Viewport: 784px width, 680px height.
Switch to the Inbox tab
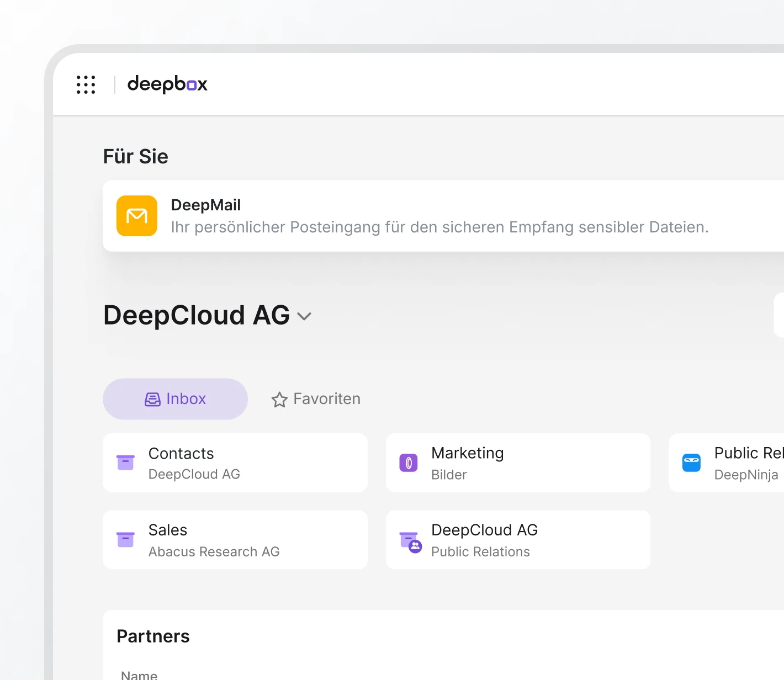(175, 399)
